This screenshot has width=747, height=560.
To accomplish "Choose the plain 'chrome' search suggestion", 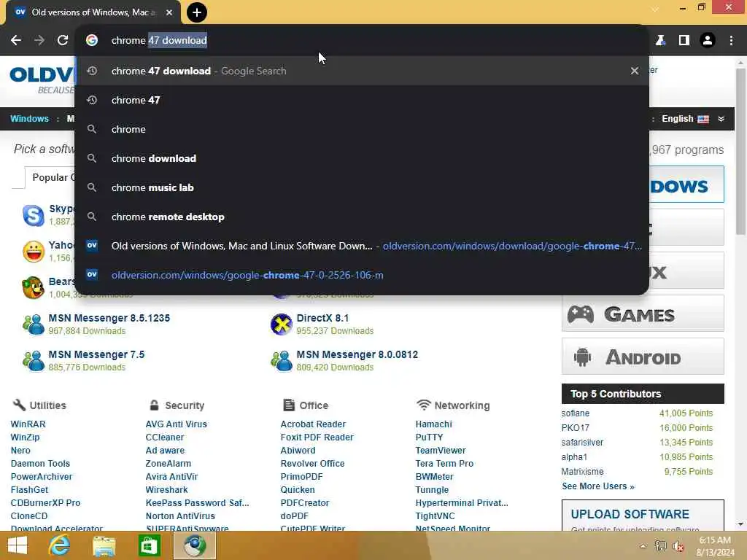I will 362,129.
